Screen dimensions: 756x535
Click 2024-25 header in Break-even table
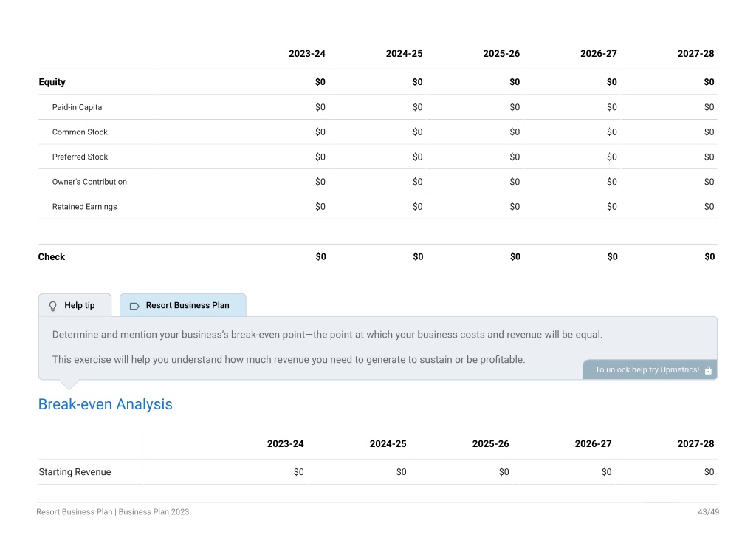pos(388,444)
